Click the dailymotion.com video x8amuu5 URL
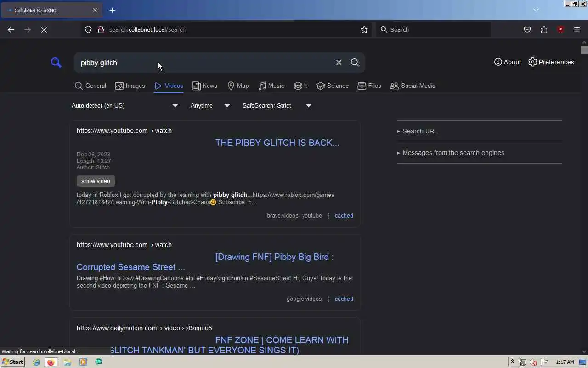The image size is (588, 368). [144, 328]
